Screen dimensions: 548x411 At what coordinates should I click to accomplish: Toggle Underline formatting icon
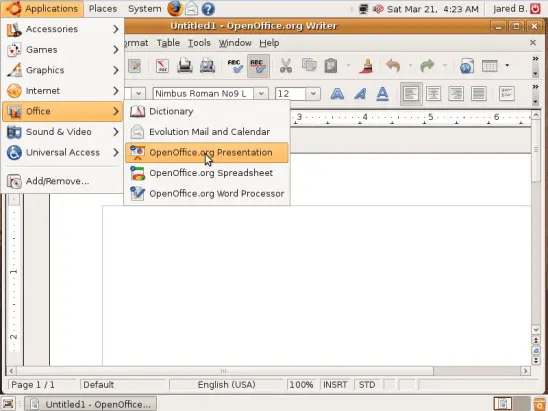(382, 94)
